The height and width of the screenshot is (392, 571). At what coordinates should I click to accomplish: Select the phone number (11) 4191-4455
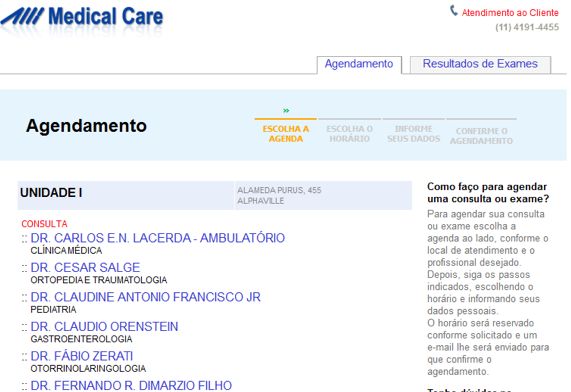(527, 27)
